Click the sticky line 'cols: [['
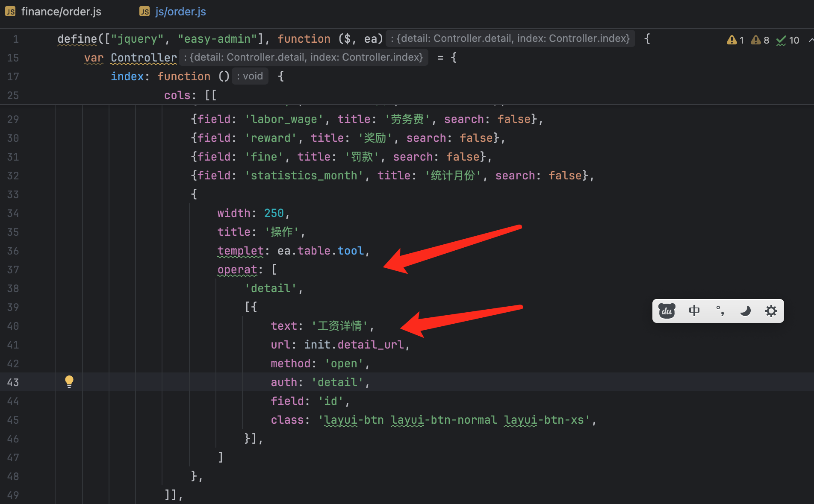 [x=190, y=95]
